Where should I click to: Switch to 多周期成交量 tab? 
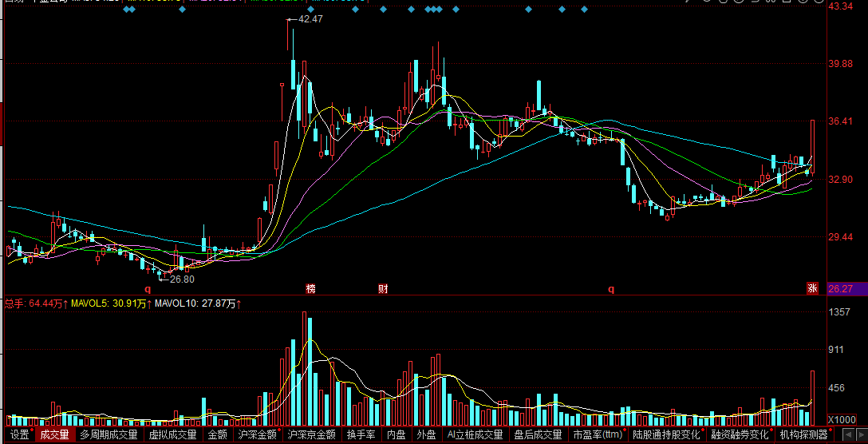pyautogui.click(x=109, y=434)
